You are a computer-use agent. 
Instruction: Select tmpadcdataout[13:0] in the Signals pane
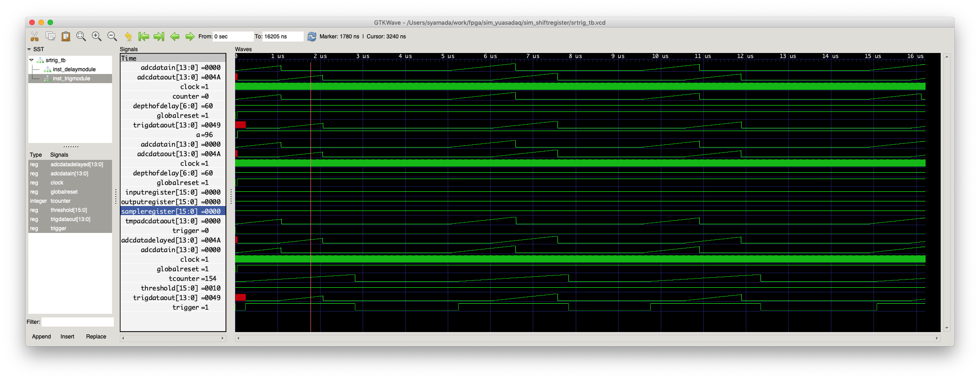click(173, 221)
